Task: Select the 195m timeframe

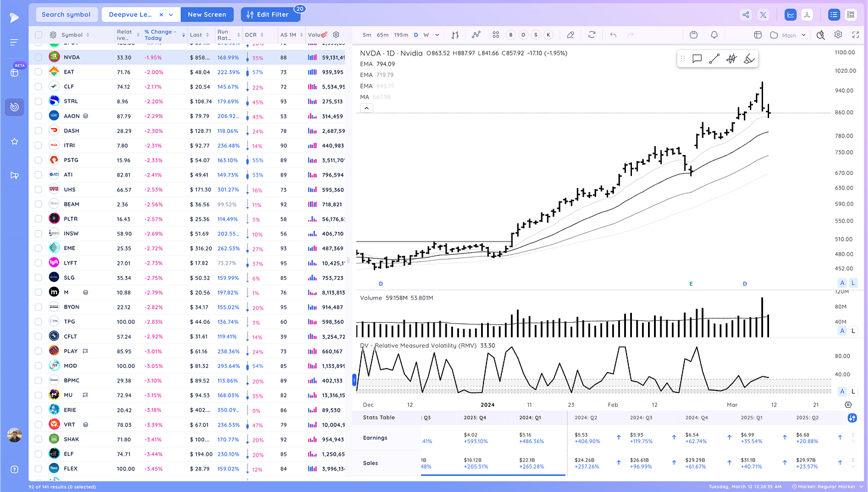Action: click(x=401, y=35)
